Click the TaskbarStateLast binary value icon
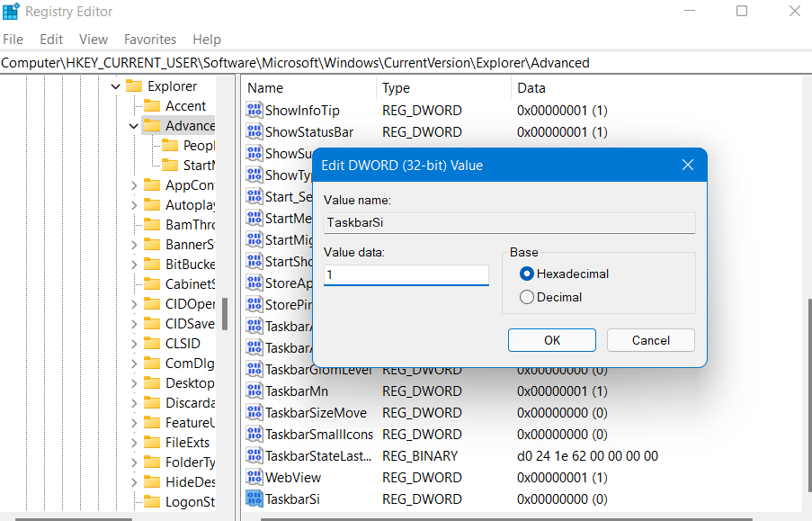The width and height of the screenshot is (812, 521). coord(254,455)
